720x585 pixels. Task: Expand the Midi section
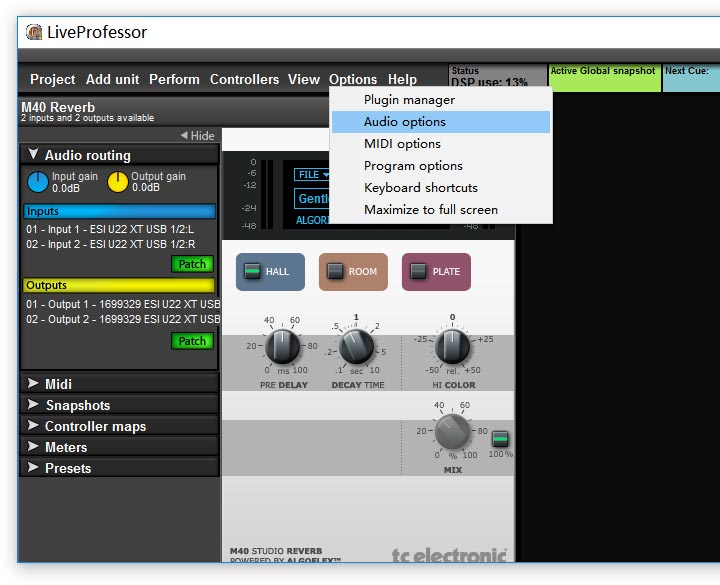119,383
